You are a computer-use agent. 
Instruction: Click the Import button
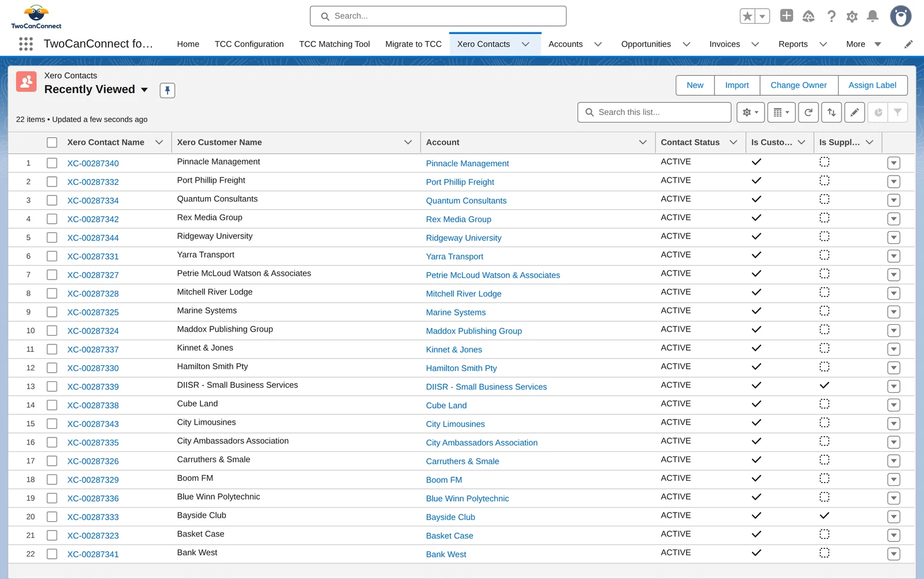[x=737, y=85]
